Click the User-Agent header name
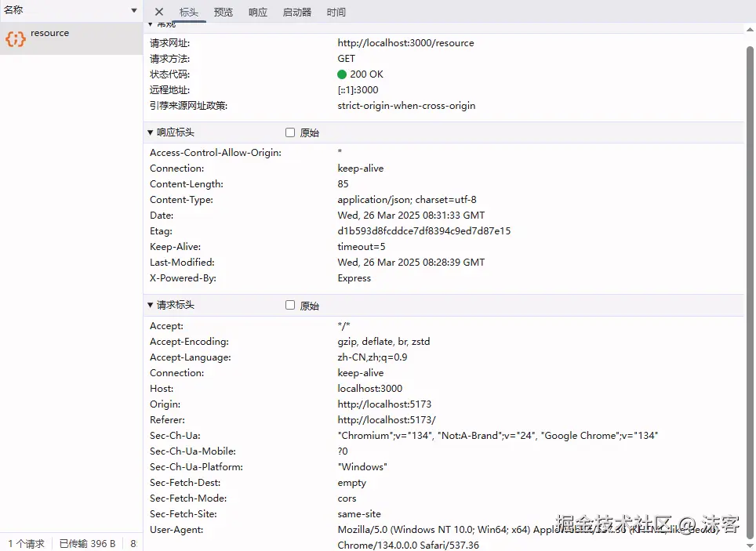Viewport: 756px width, 551px height. point(176,530)
